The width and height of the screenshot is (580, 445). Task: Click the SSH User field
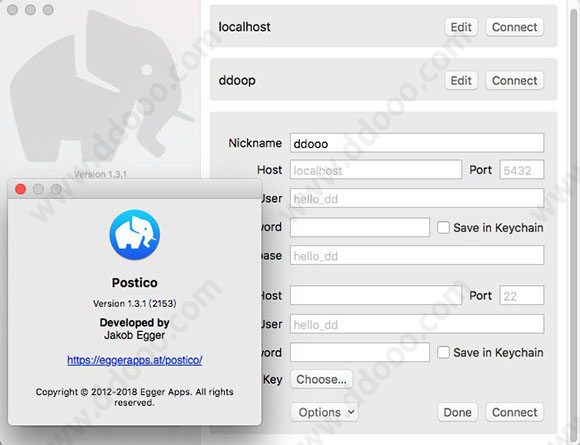click(x=417, y=324)
